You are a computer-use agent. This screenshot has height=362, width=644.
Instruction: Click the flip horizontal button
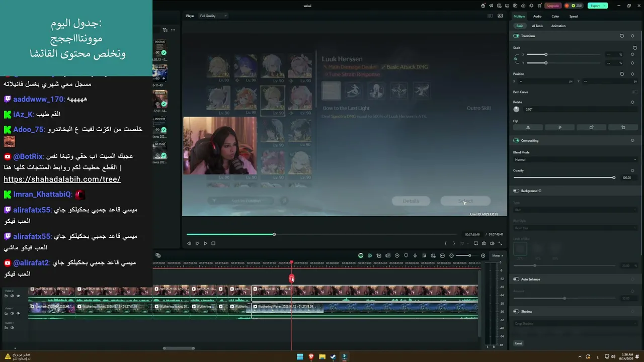(528, 127)
